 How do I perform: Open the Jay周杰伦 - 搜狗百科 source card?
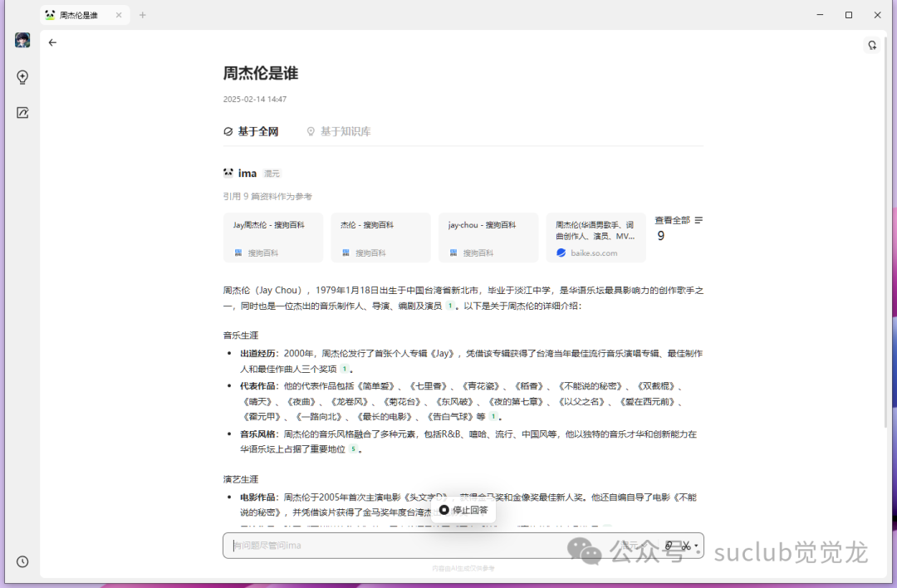click(273, 238)
